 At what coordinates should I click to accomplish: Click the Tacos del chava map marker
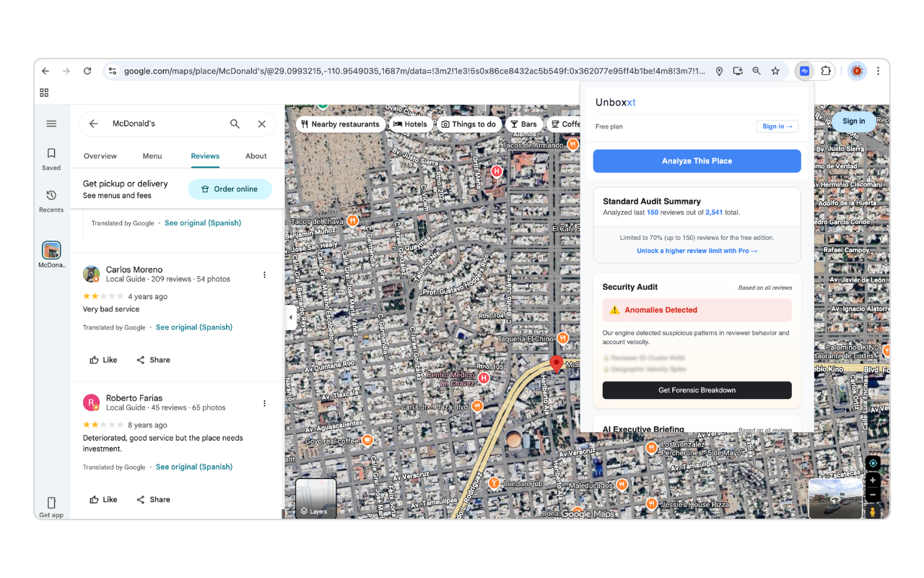click(x=352, y=220)
